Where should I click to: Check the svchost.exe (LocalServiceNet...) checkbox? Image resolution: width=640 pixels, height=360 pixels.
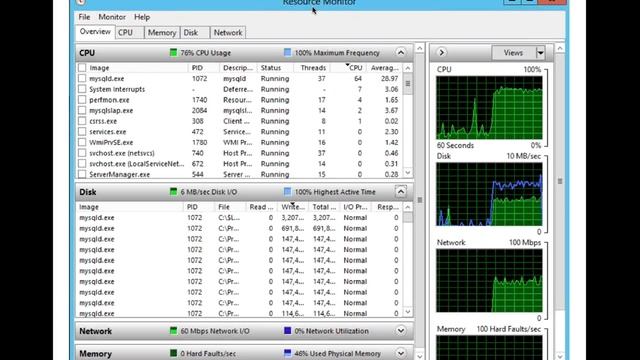(82, 163)
